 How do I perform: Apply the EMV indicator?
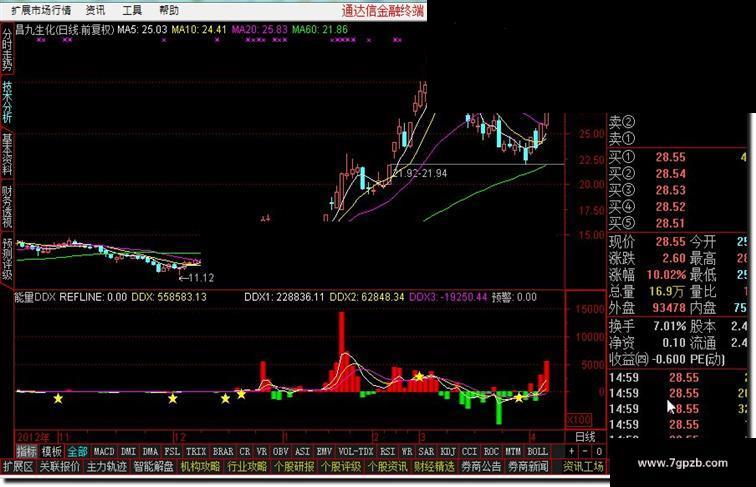click(x=324, y=452)
